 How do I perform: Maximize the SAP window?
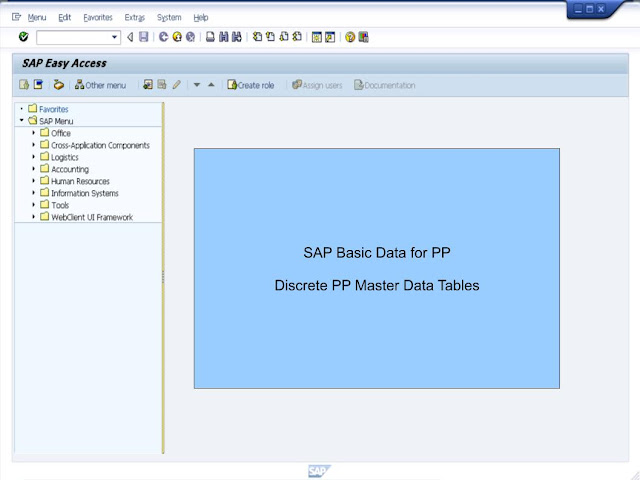[589, 9]
